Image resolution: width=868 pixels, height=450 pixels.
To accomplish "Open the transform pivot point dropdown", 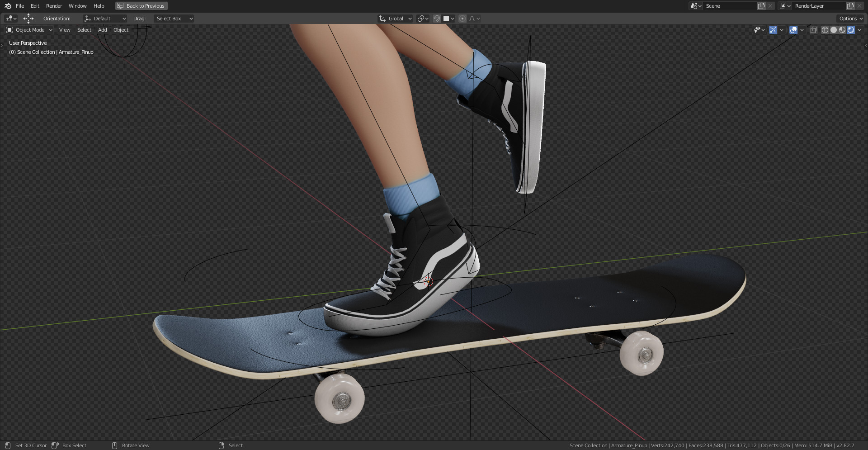I will 423,19.
